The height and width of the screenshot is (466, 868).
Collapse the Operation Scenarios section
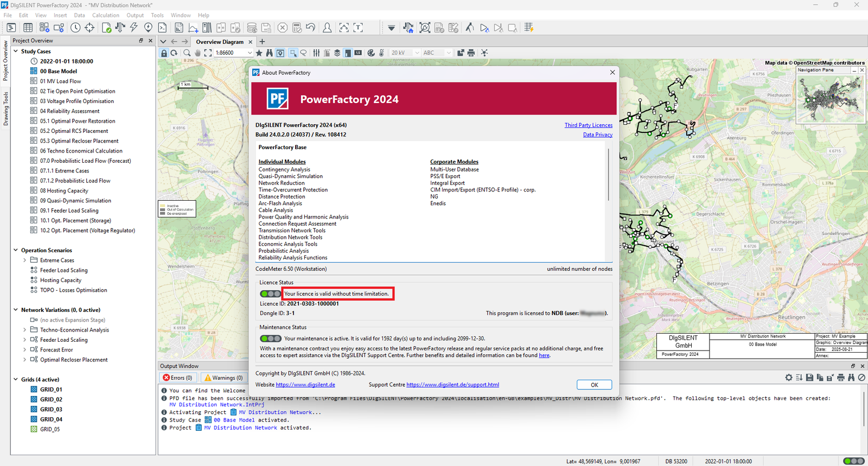pos(16,250)
